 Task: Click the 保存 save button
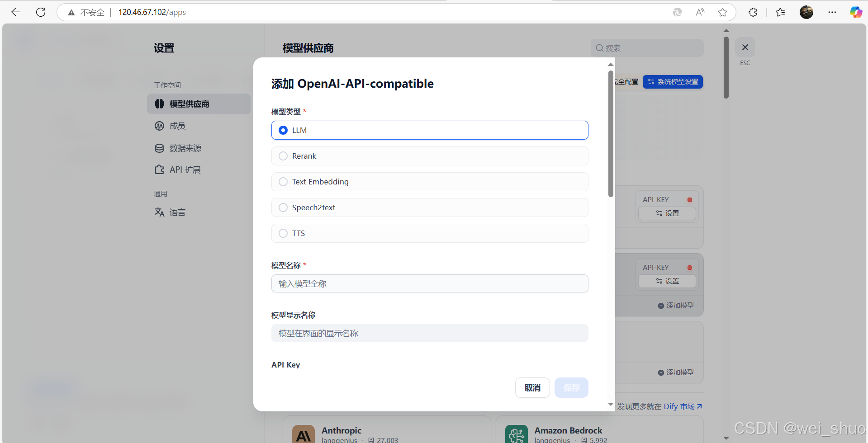pos(571,388)
